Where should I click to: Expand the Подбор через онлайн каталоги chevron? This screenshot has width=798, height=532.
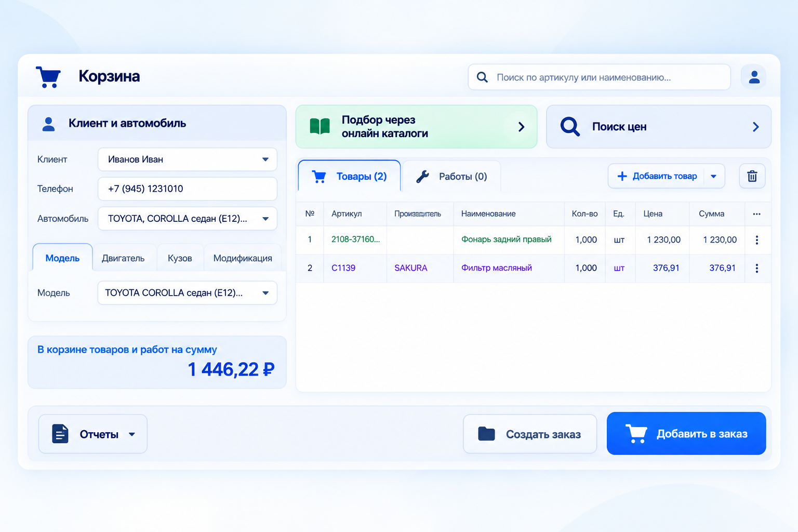pyautogui.click(x=521, y=127)
